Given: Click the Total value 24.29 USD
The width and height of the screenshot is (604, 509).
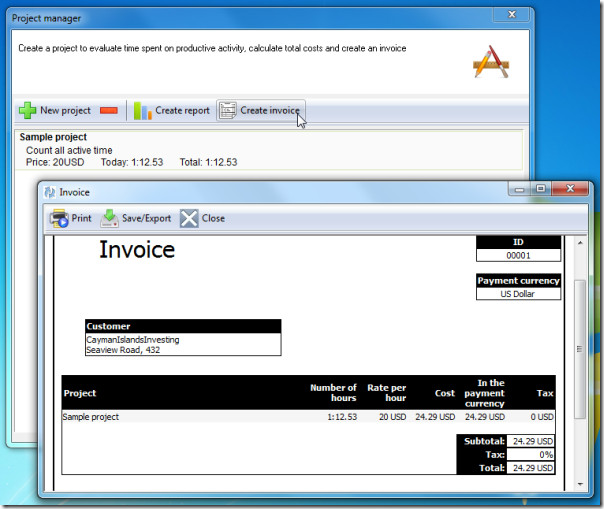Looking at the screenshot, I should click(531, 468).
